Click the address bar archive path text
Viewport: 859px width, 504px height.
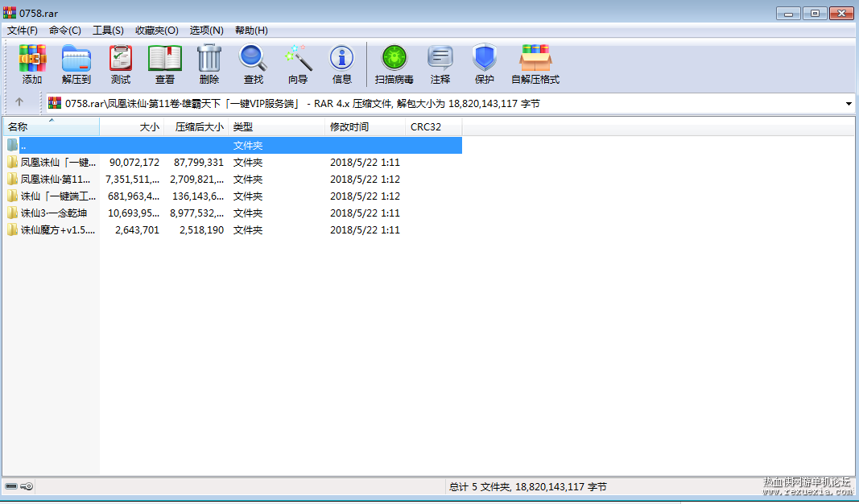(x=303, y=104)
